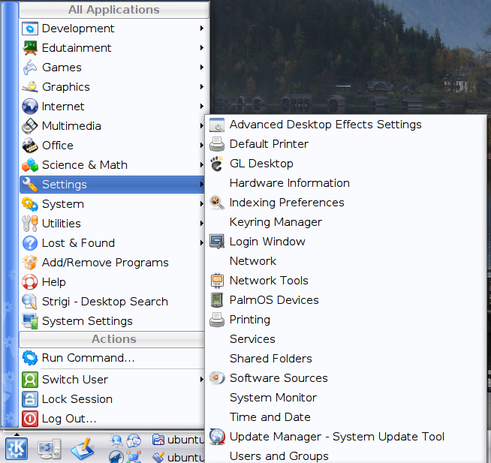Launch the pencil-and-paper desktop icon in the panel
491x463 pixels.
click(x=81, y=449)
